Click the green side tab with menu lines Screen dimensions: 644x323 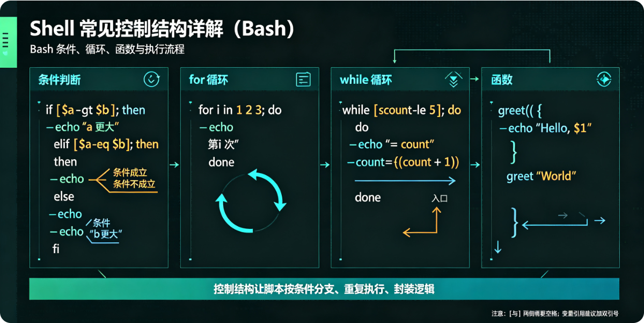click(x=6, y=42)
